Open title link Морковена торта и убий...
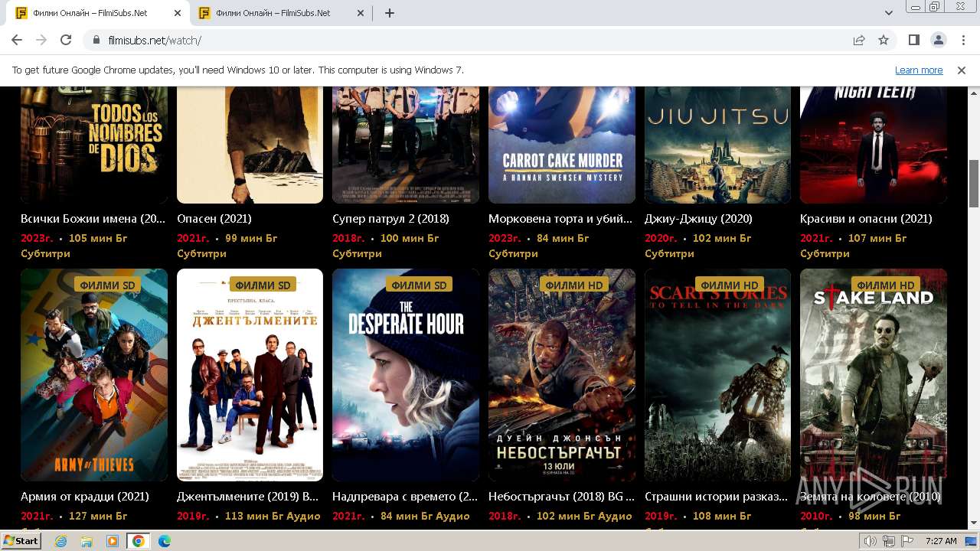This screenshot has height=551, width=980. [x=560, y=219]
